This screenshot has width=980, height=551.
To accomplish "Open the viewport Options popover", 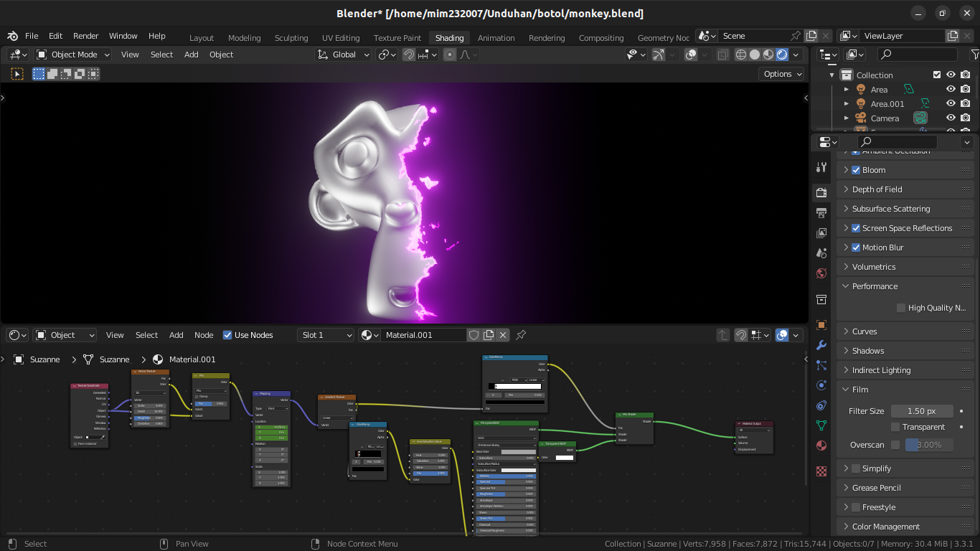I will pyautogui.click(x=781, y=73).
